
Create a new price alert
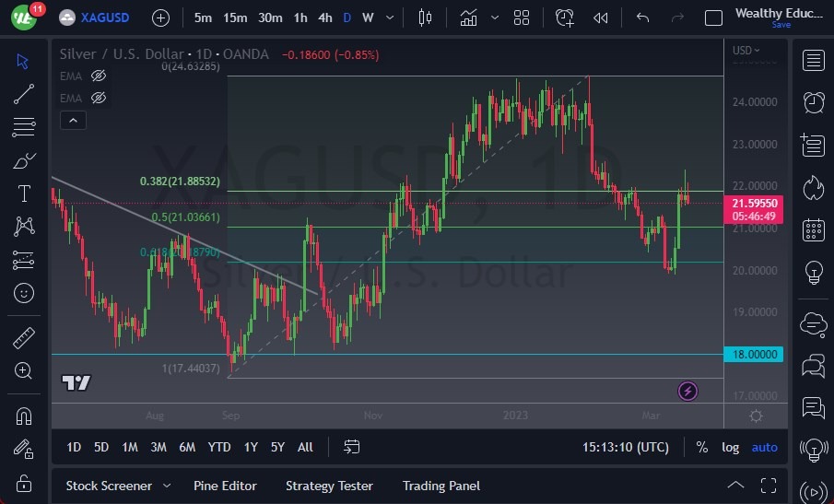click(564, 18)
